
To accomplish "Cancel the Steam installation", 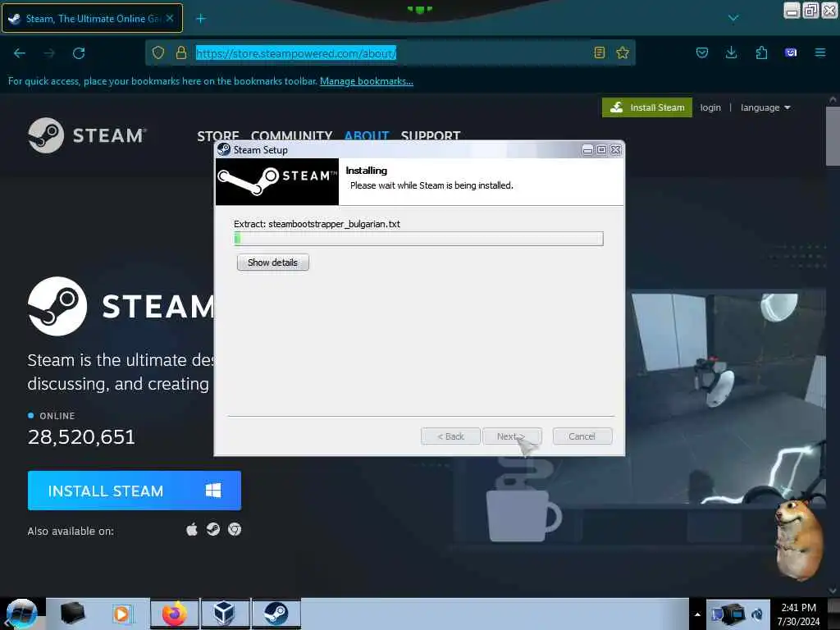I will coord(582,436).
